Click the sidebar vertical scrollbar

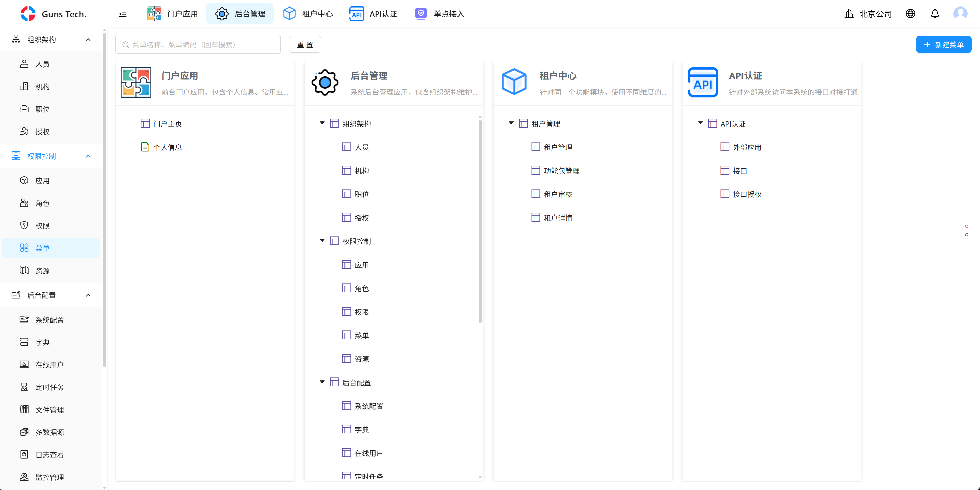[104, 200]
